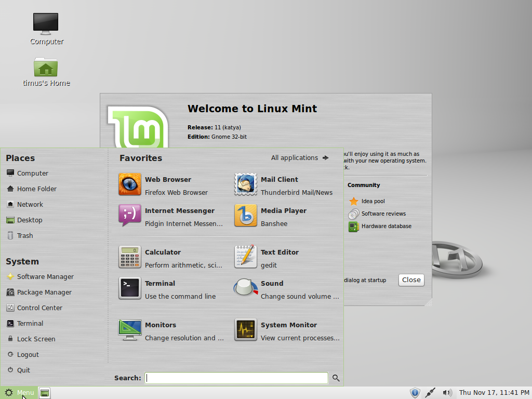
Task: Open Control Center in System list
Action: [34, 308]
